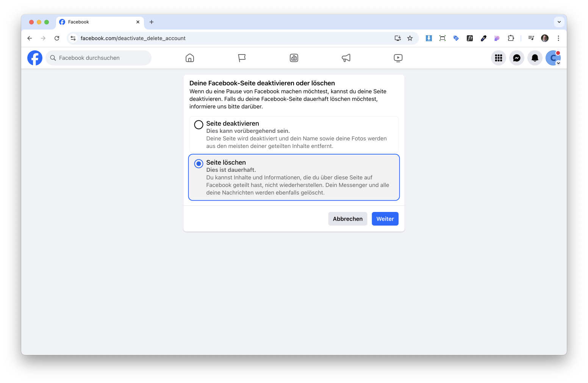Open the grid menu icon
This screenshot has width=588, height=383.
(498, 58)
